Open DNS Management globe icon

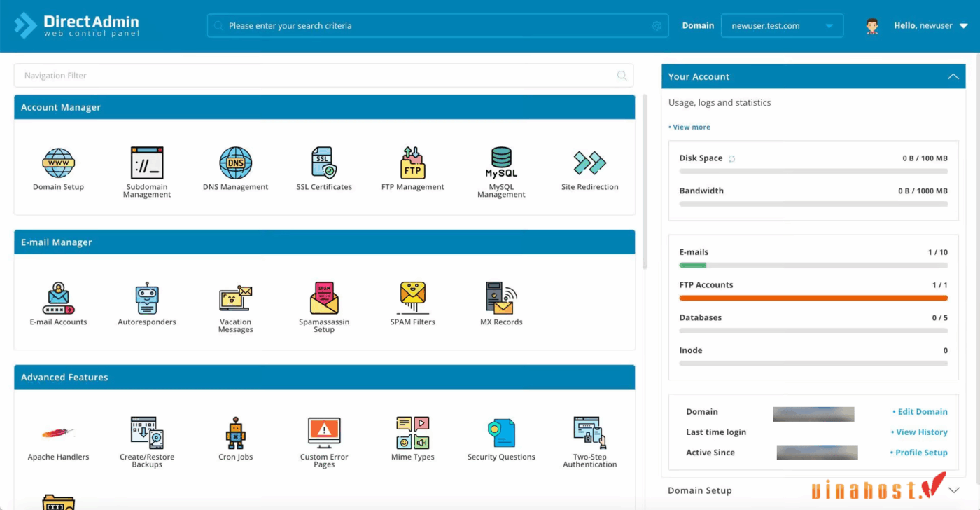(236, 163)
